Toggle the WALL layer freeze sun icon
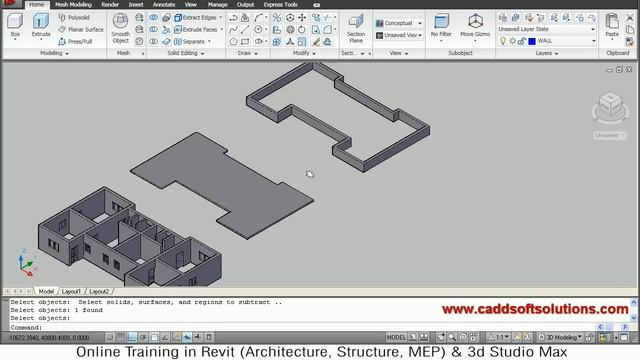Screen dimensions: 640x360 tap(513, 41)
